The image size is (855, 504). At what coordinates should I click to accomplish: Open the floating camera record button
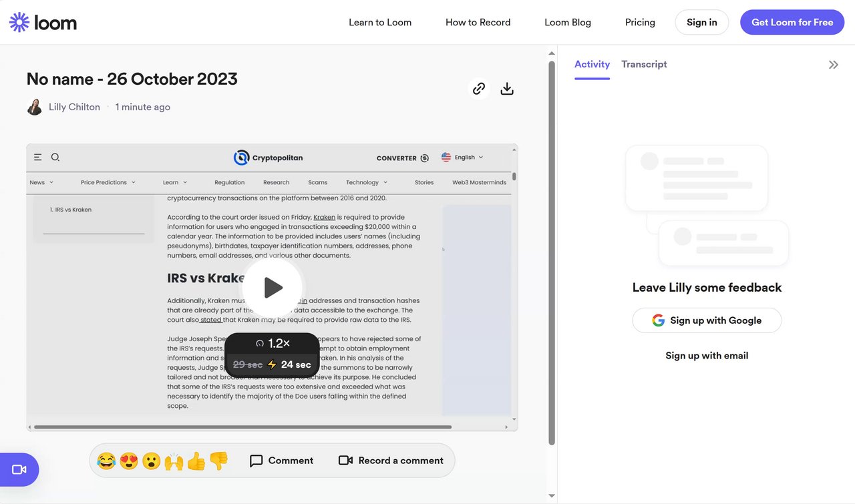pyautogui.click(x=19, y=470)
